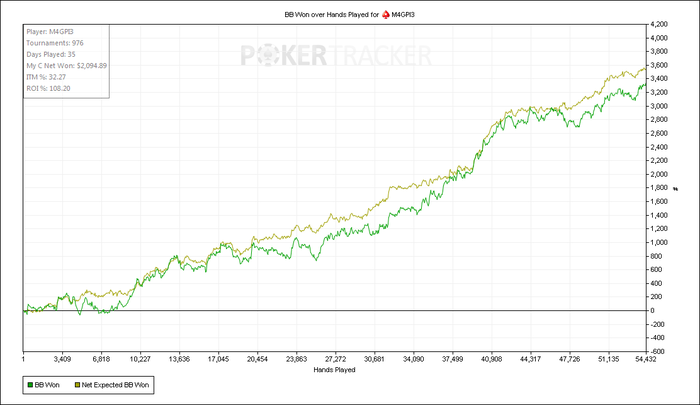Click the My C Net Won: $2,094.89 line
Image resolution: width=700 pixels, height=405 pixels.
click(x=67, y=65)
